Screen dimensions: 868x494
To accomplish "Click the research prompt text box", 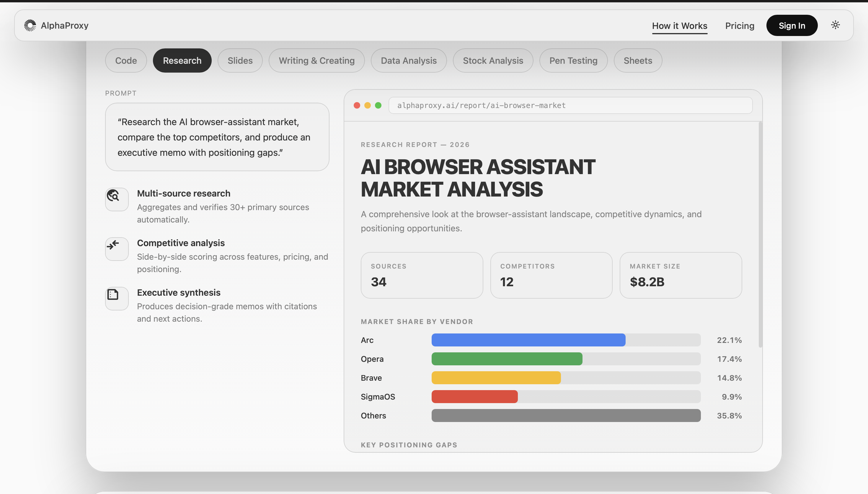I will coord(217,137).
